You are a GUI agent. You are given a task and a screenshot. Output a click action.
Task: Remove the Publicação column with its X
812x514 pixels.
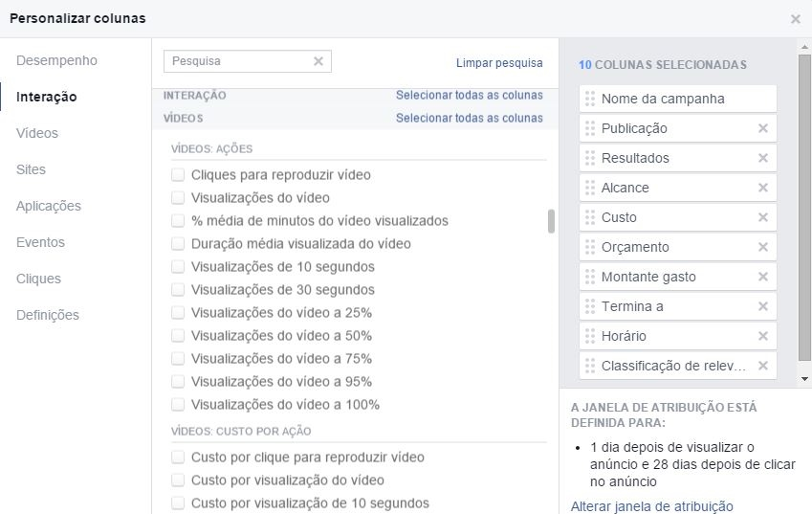(x=763, y=128)
